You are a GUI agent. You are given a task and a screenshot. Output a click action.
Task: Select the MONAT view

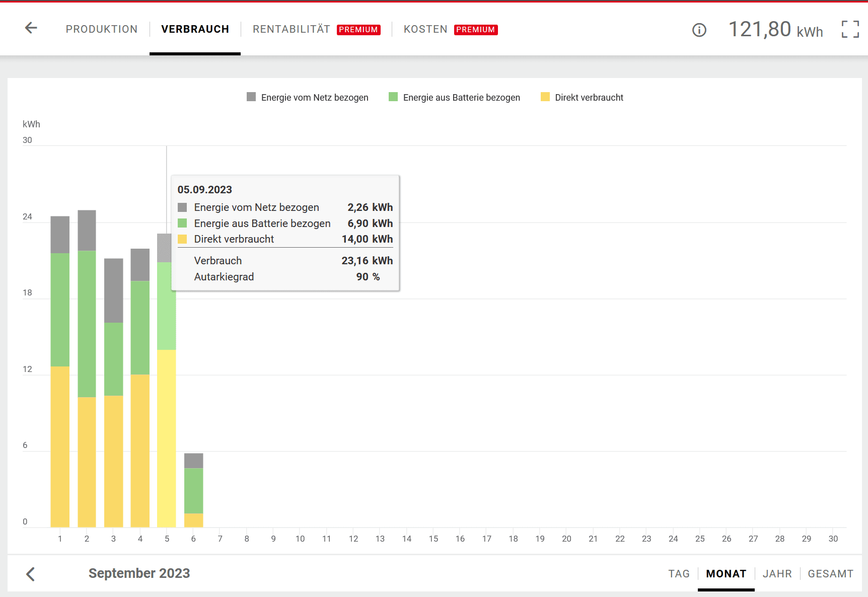[726, 574]
